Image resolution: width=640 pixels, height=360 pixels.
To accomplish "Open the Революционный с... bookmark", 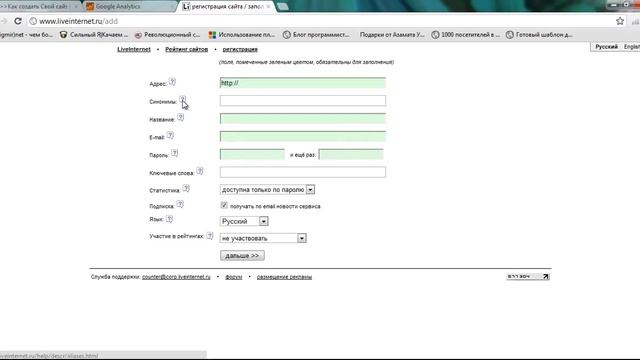I will pyautogui.click(x=168, y=35).
